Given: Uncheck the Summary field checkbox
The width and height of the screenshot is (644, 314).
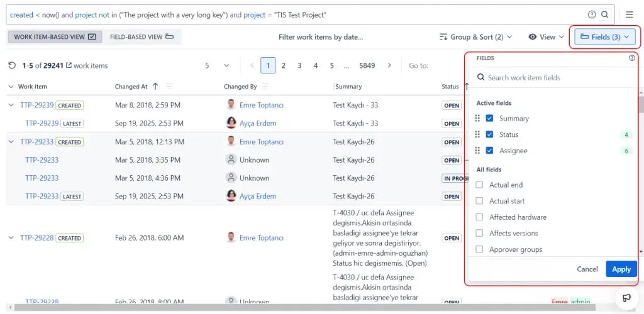Looking at the screenshot, I should click(x=489, y=118).
